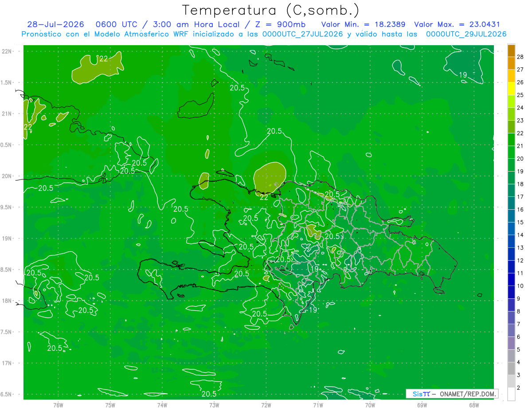Click the "19" contour label in the upper-right ocean
The height and width of the screenshot is (411, 532).
[x=462, y=75]
